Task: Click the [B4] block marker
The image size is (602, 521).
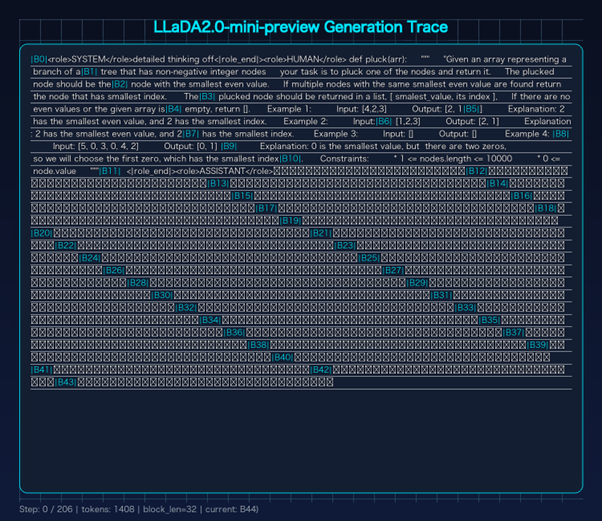Action: click(x=174, y=109)
